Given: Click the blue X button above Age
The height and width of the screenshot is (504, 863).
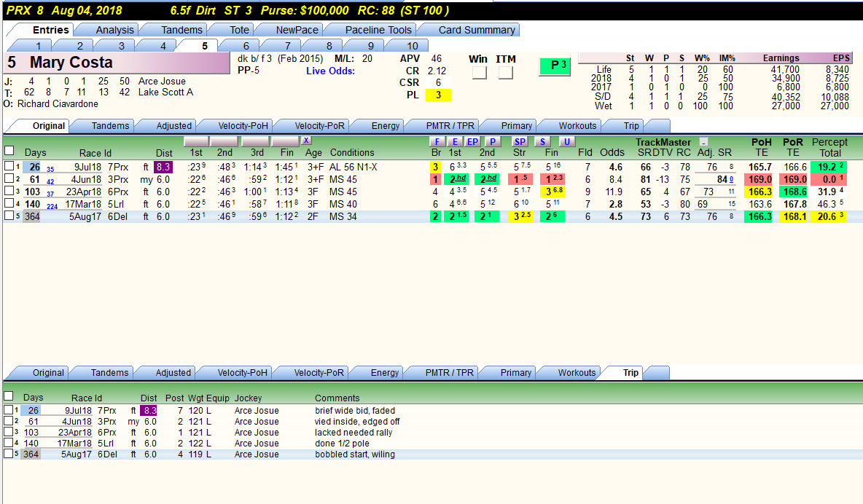Looking at the screenshot, I should [x=306, y=141].
